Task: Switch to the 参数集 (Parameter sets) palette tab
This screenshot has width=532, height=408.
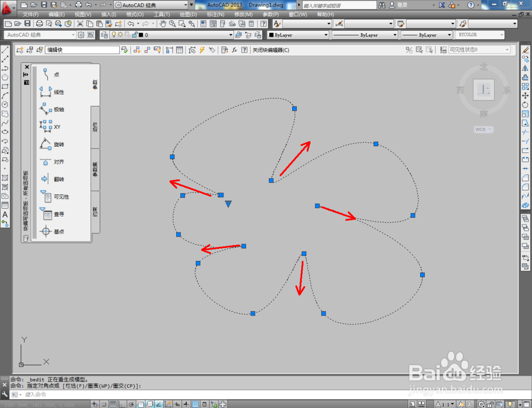Action: coord(95,169)
